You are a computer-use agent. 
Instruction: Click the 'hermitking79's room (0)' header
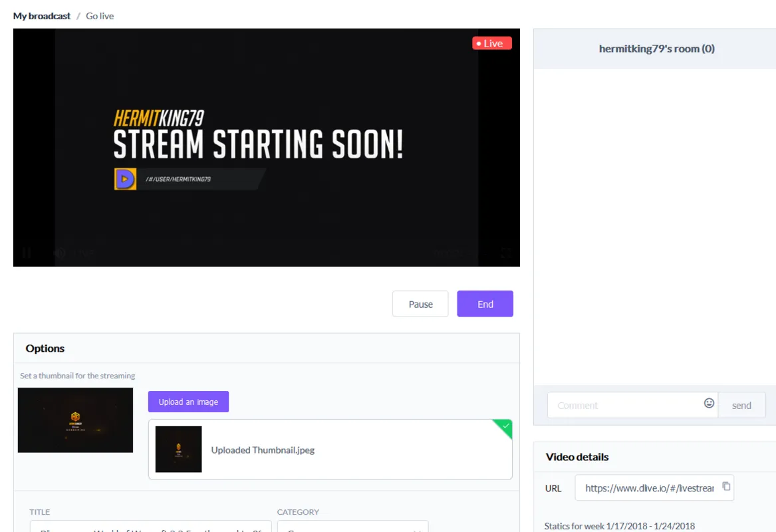[x=657, y=49]
